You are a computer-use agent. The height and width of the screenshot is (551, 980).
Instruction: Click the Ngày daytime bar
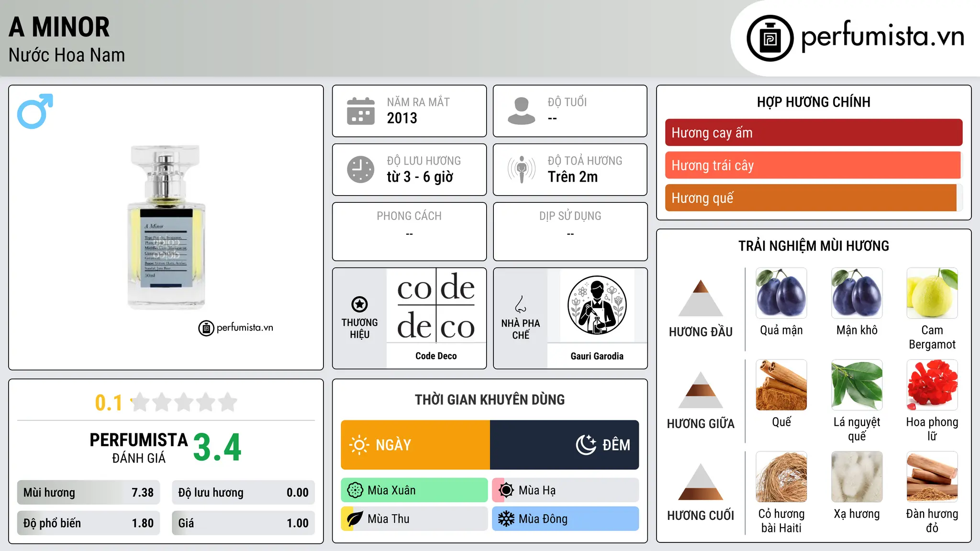tap(415, 445)
